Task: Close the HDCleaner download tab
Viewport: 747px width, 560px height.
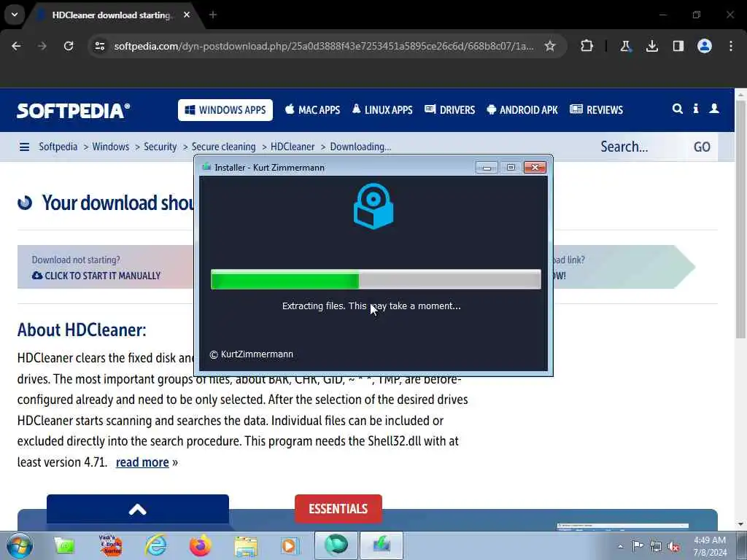Action: [x=187, y=15]
